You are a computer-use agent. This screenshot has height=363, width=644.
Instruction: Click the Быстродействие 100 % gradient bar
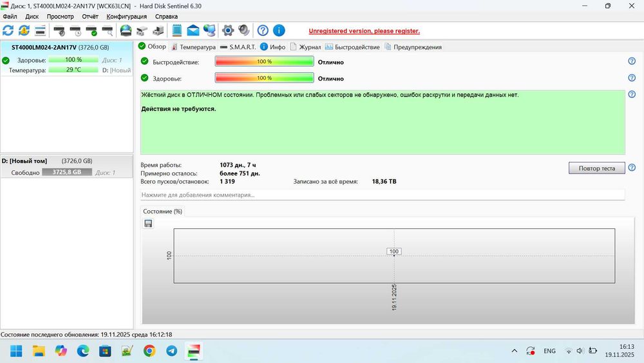coord(265,61)
